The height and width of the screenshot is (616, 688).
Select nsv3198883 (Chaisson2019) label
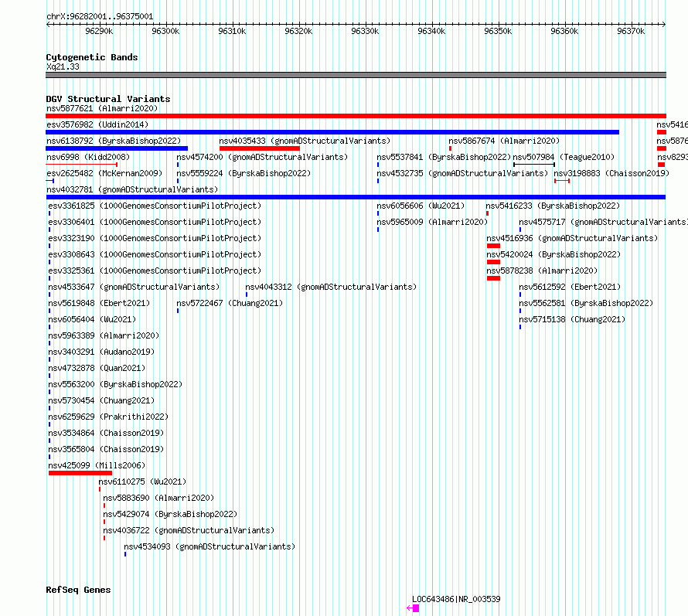611,173
